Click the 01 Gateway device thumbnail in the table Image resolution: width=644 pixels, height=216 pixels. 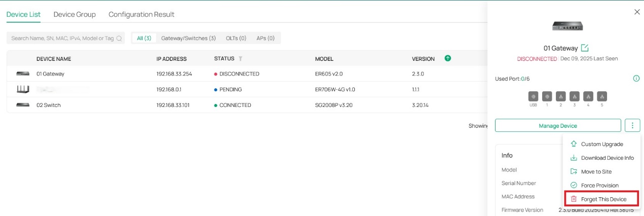point(23,74)
